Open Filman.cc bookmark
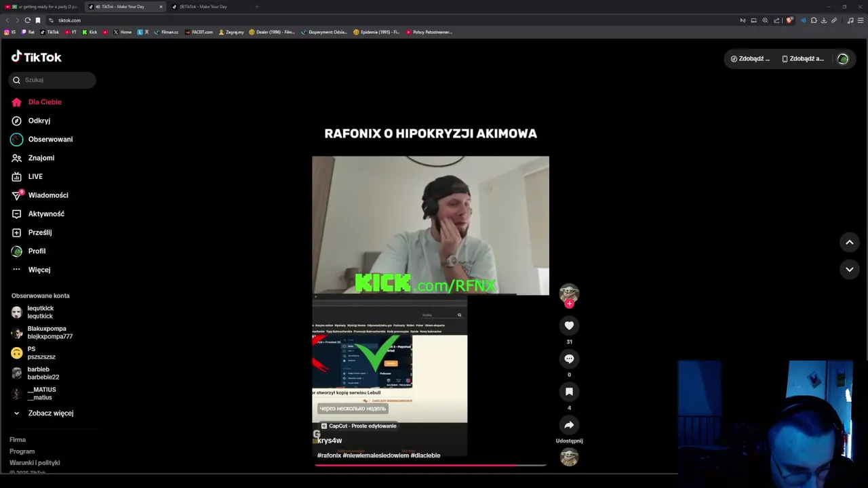The image size is (868, 488). (166, 32)
